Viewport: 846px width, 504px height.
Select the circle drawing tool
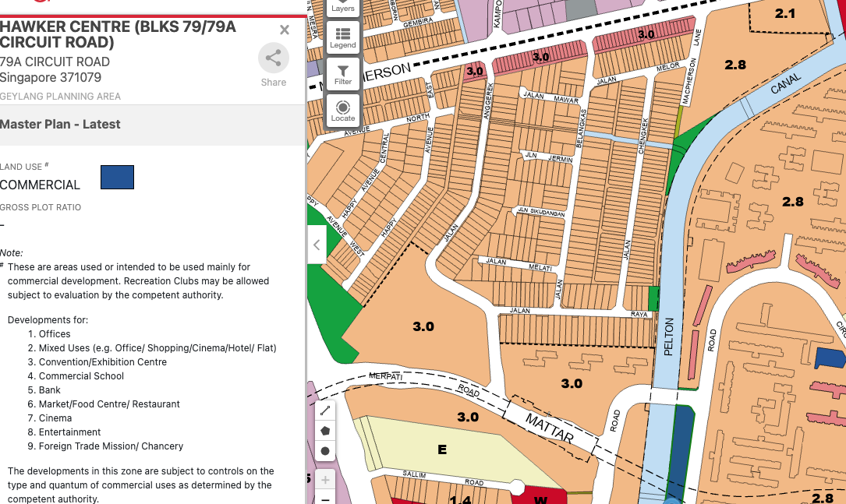[325, 451]
